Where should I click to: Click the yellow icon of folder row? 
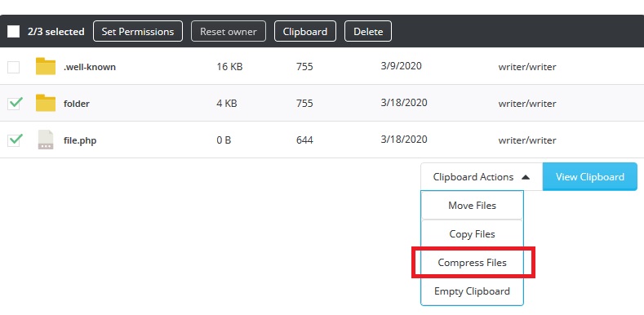pyautogui.click(x=46, y=103)
